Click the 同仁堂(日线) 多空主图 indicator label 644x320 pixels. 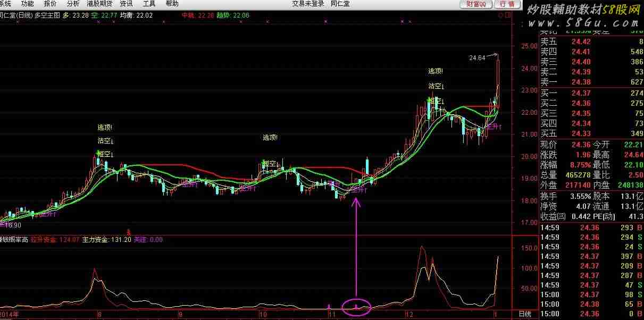(x=30, y=15)
